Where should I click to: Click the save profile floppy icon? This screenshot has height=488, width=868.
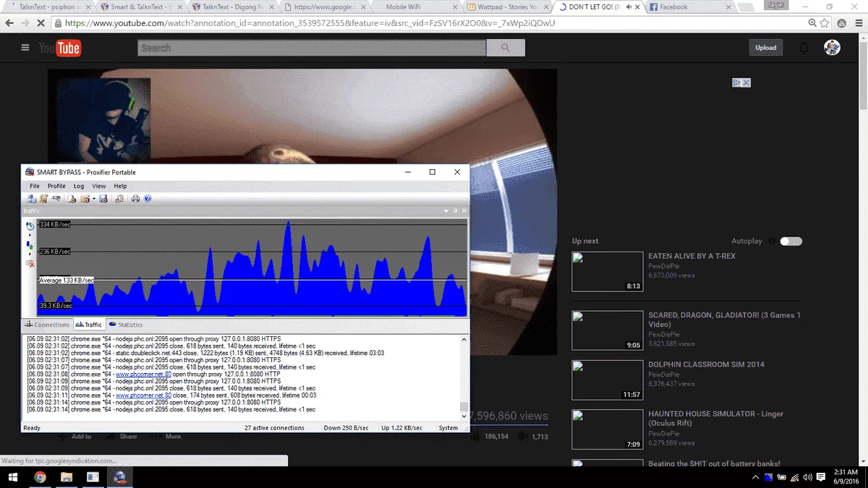103,199
